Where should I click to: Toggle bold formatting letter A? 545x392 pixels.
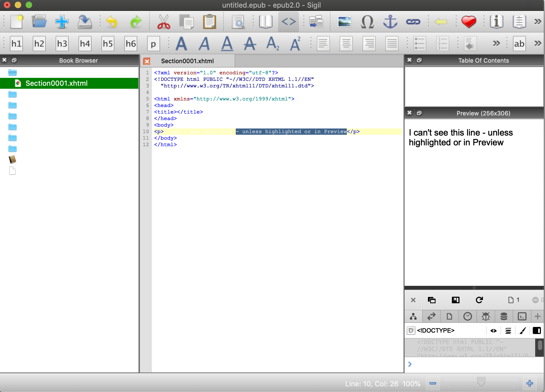(181, 44)
